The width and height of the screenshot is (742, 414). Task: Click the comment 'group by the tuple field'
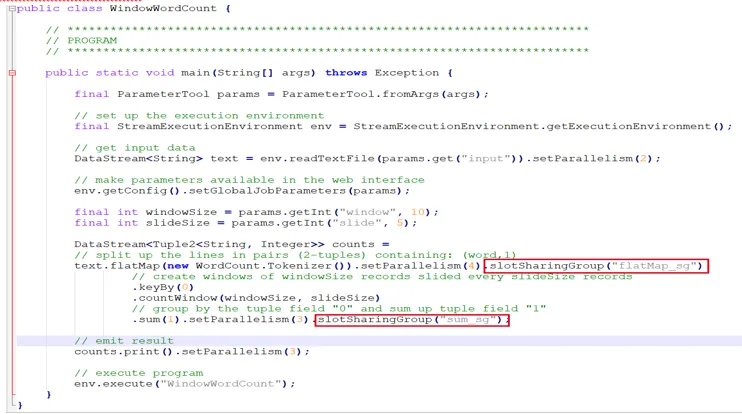[339, 308]
